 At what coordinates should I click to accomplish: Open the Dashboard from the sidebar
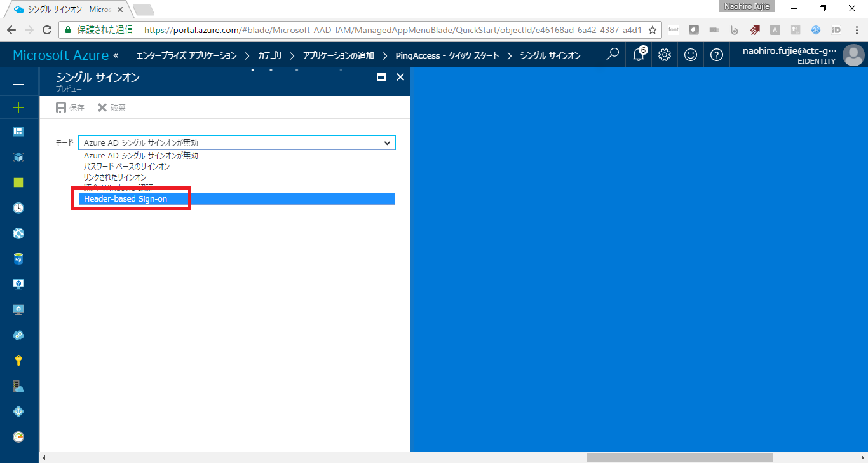click(x=19, y=131)
